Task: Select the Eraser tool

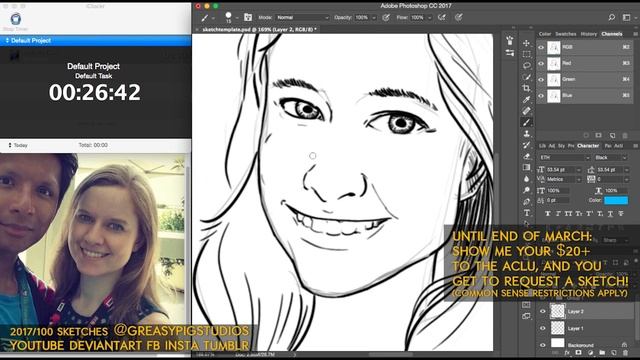Action: [527, 156]
